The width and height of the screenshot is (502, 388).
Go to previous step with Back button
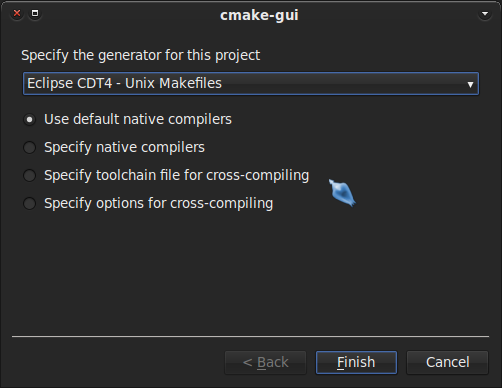tap(265, 362)
